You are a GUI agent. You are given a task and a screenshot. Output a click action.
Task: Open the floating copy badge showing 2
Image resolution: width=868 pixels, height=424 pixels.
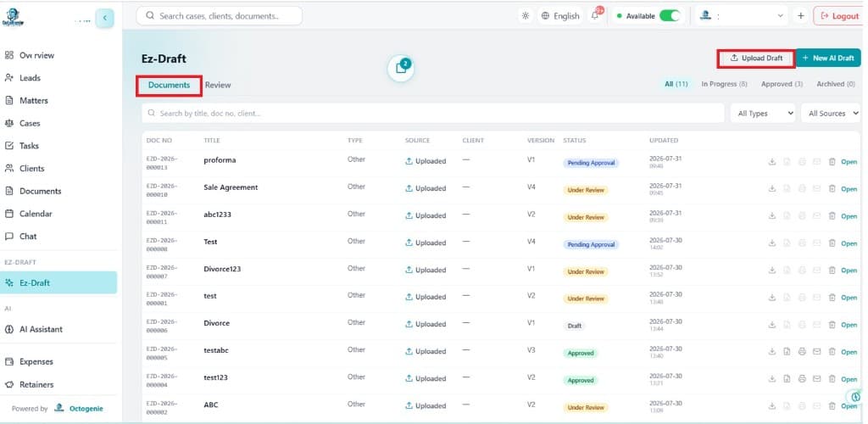click(401, 68)
